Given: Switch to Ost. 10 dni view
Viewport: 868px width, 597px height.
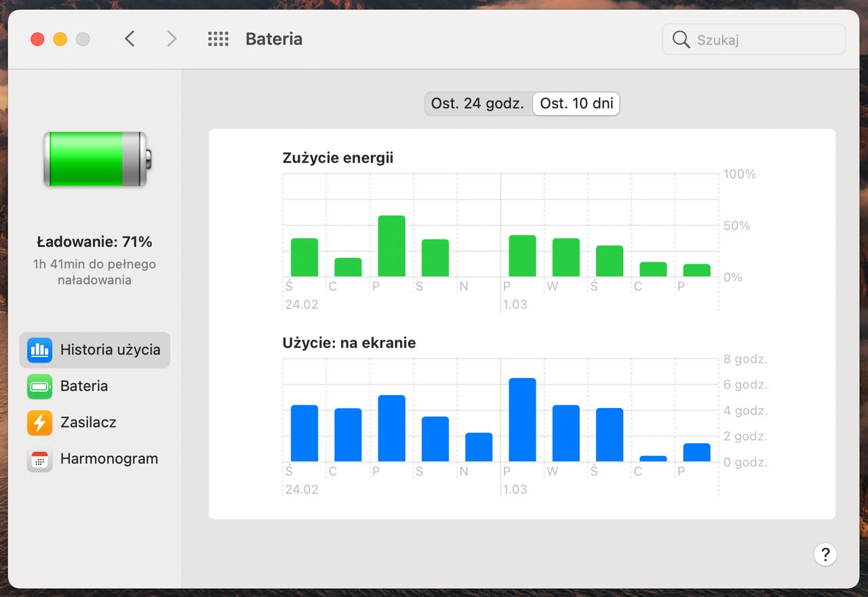Looking at the screenshot, I should click(x=576, y=104).
